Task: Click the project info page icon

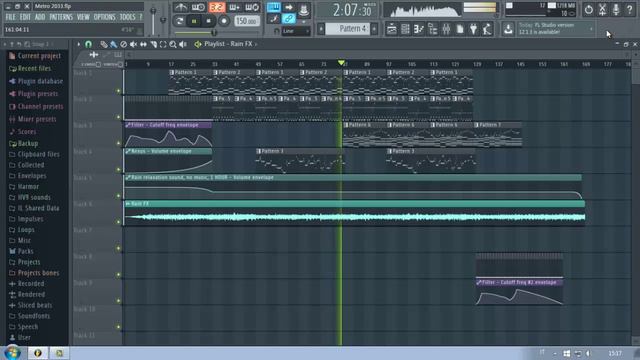Action: tap(460, 29)
